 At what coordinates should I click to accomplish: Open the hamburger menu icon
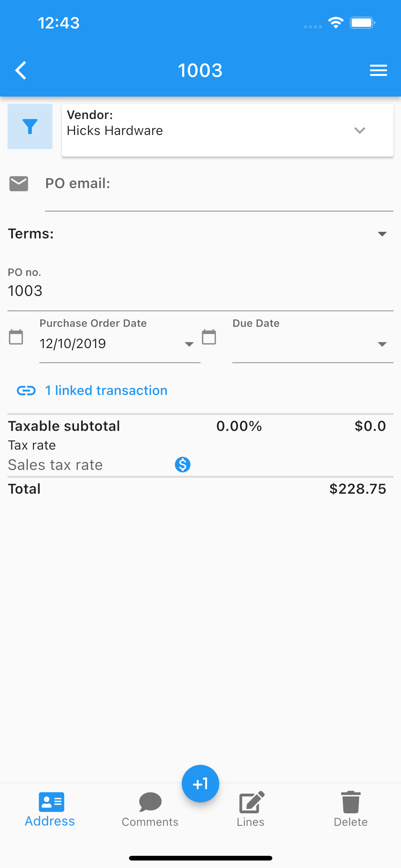[378, 70]
